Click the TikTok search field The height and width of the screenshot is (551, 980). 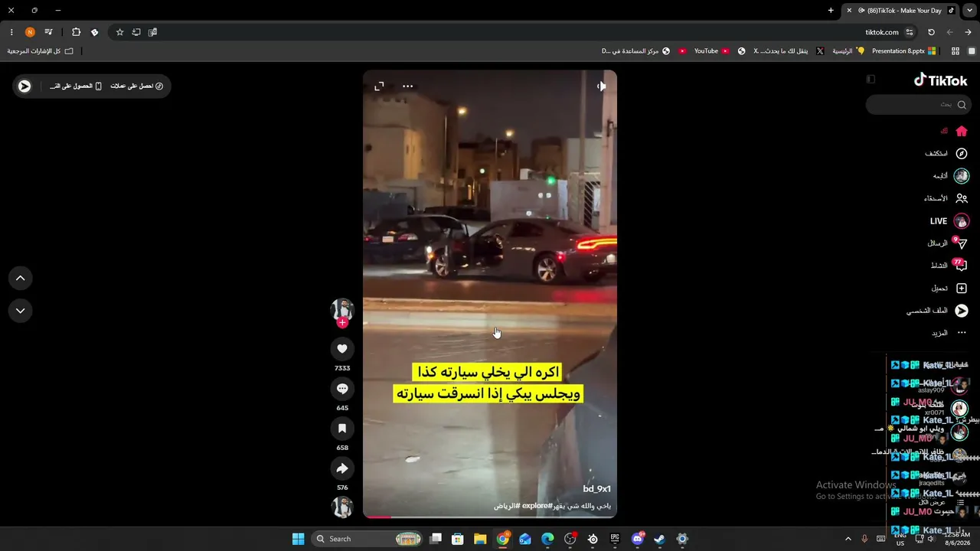point(919,104)
